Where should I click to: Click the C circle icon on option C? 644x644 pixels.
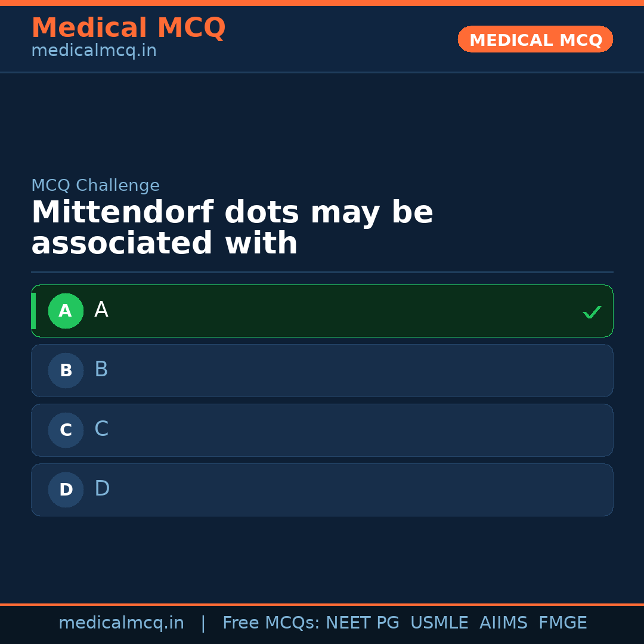tap(66, 430)
